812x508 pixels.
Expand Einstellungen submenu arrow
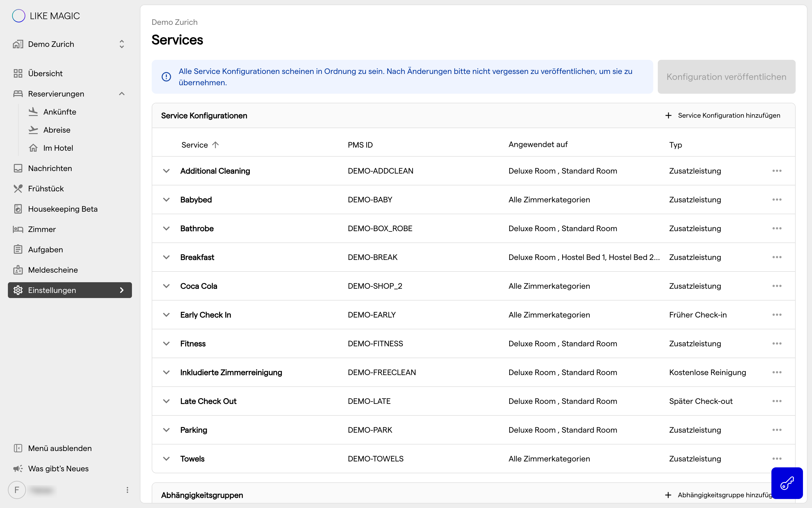tap(122, 290)
